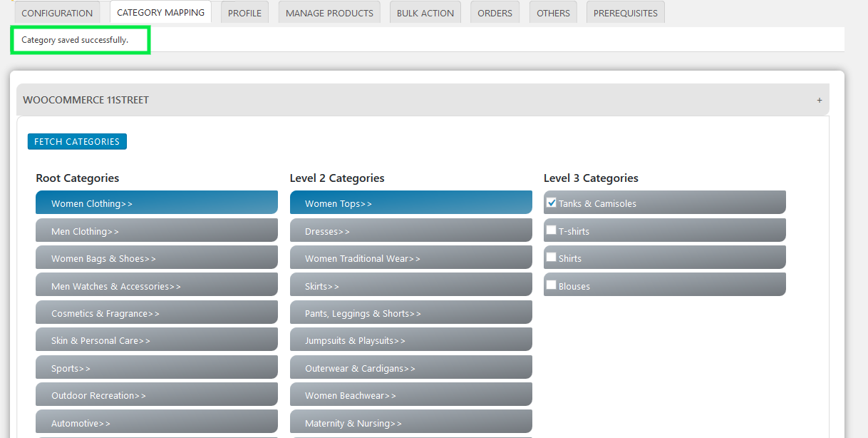
Task: Expand the Men Clothing root category
Action: 157,230
